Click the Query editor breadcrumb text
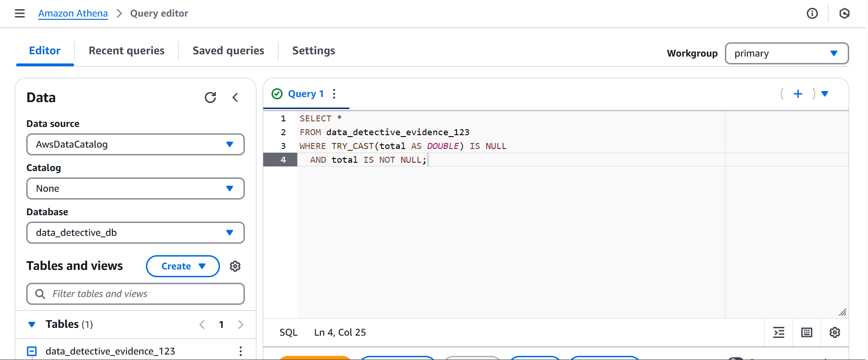Viewport: 868px width, 360px height. (x=159, y=13)
